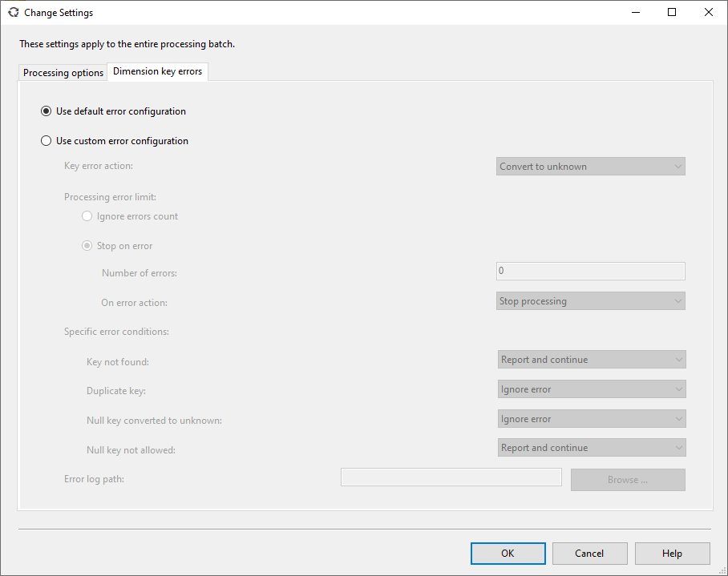Click the OK button
The width and height of the screenshot is (728, 576).
coord(508,554)
